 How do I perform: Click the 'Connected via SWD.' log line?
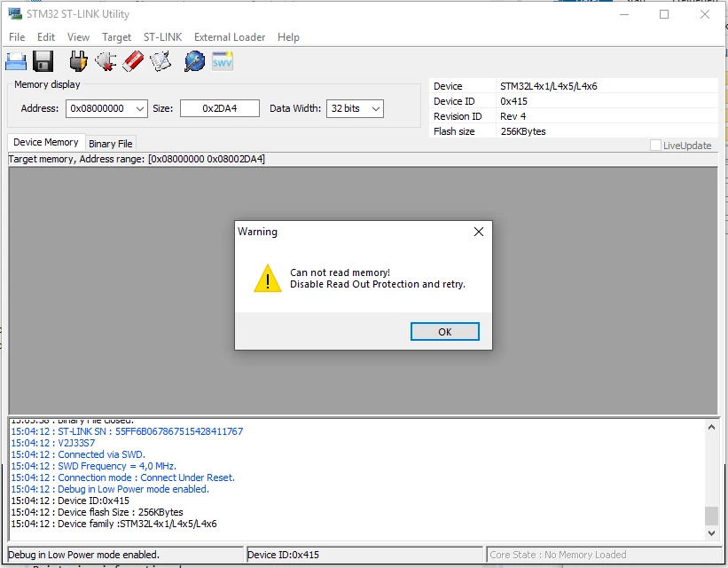[x=78, y=454]
